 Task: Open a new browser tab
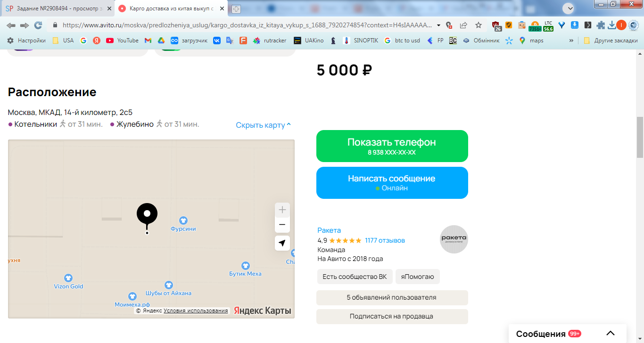(x=236, y=8)
